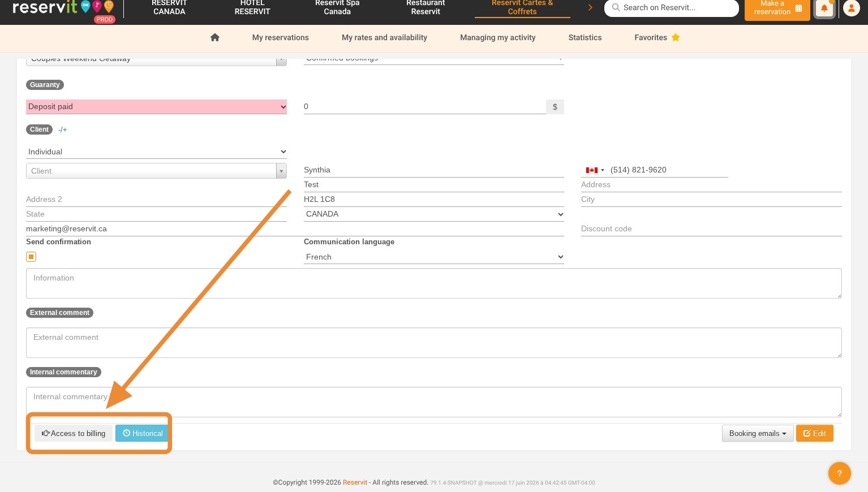Switch to RESERVIT CANADA establishment
The image size is (868, 492).
pos(169,7)
